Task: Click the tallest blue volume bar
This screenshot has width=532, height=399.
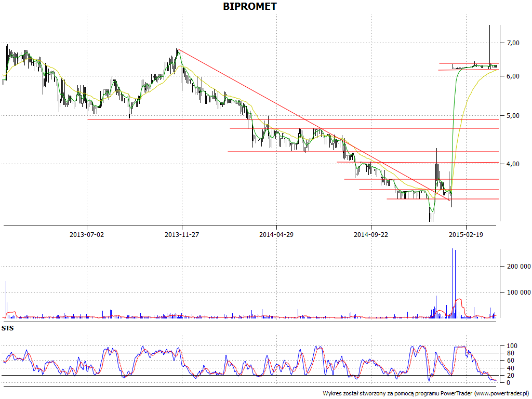Action: coord(453,283)
